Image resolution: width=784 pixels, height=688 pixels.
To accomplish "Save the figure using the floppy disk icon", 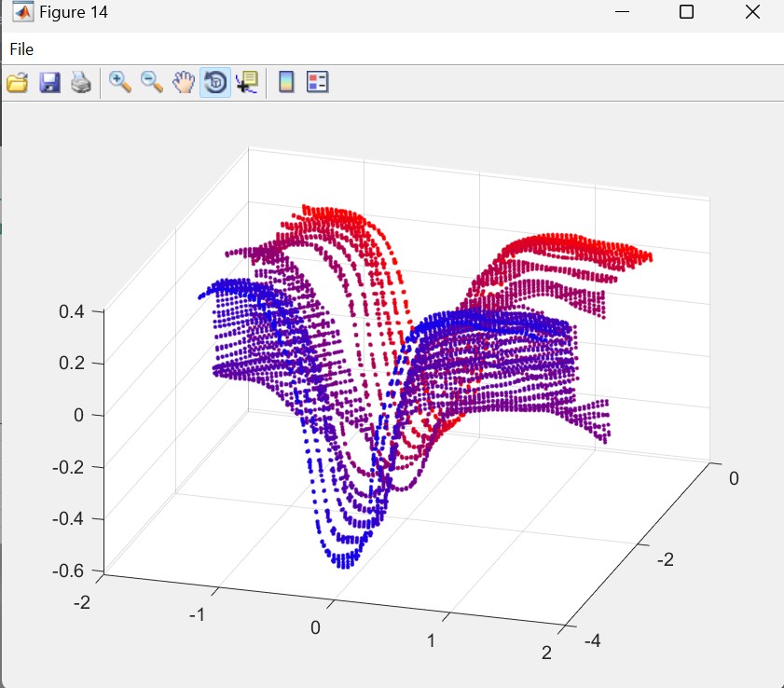I will coord(48,83).
